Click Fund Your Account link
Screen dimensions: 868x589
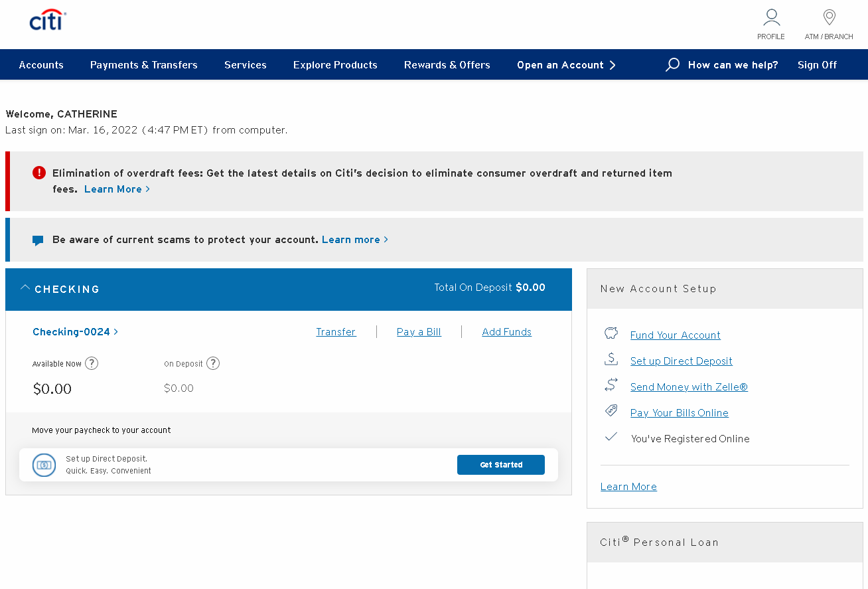coord(675,335)
